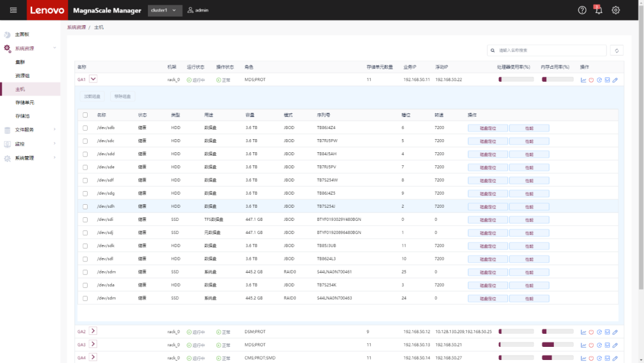Check the box for /dev/sdh
This screenshot has height=363, width=644.
[x=85, y=207]
